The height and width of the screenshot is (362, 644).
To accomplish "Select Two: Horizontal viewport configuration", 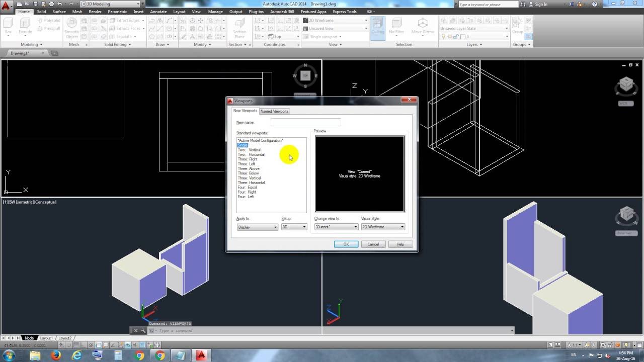I will tap(251, 154).
